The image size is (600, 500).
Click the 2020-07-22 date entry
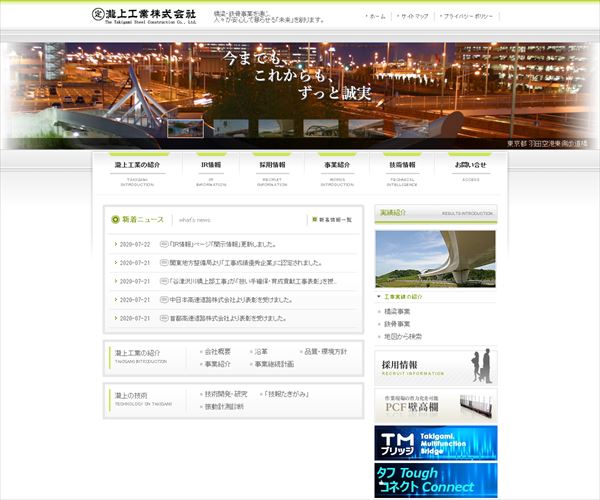coord(135,244)
